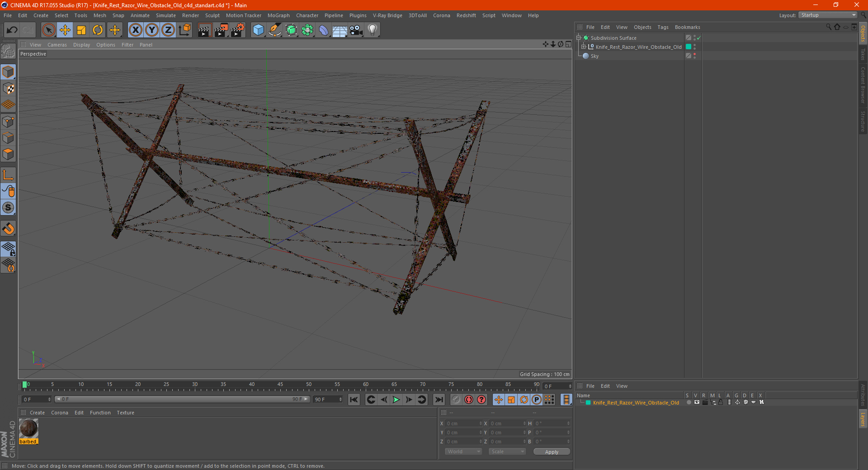This screenshot has width=868, height=470.
Task: Click the X position 0 cm field
Action: pos(463,423)
